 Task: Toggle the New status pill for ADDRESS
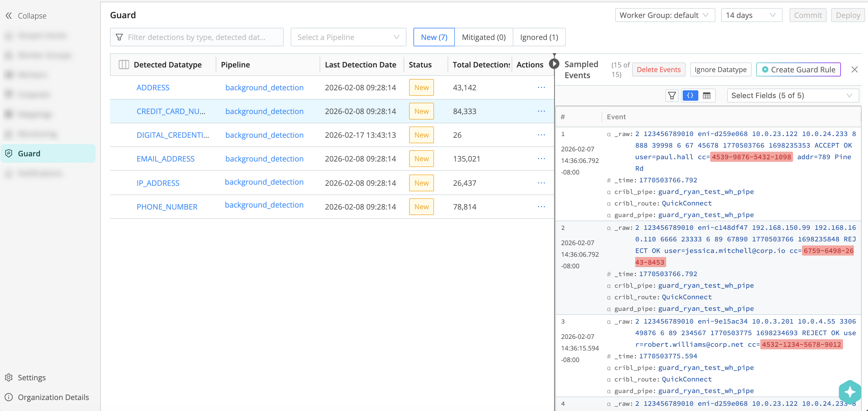tap(421, 87)
